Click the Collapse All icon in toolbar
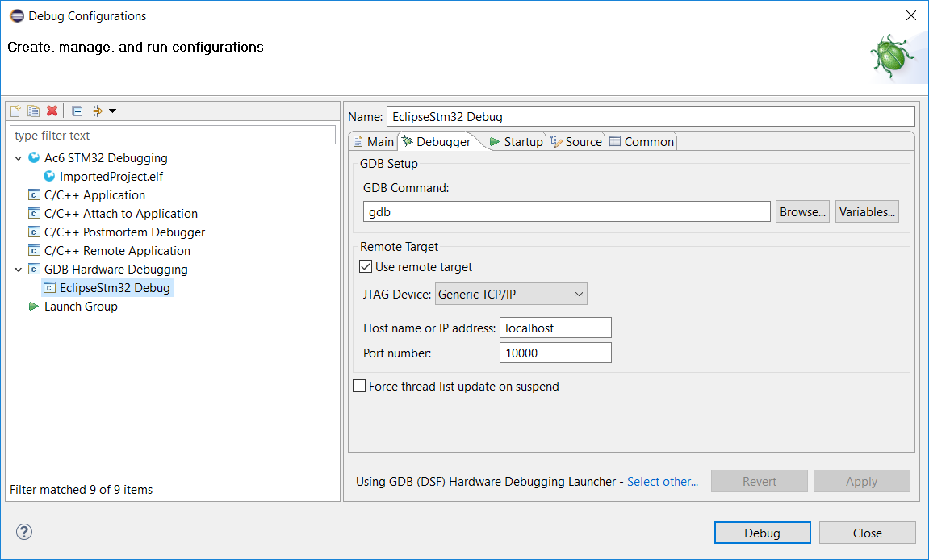Image resolution: width=929 pixels, height=560 pixels. (77, 111)
